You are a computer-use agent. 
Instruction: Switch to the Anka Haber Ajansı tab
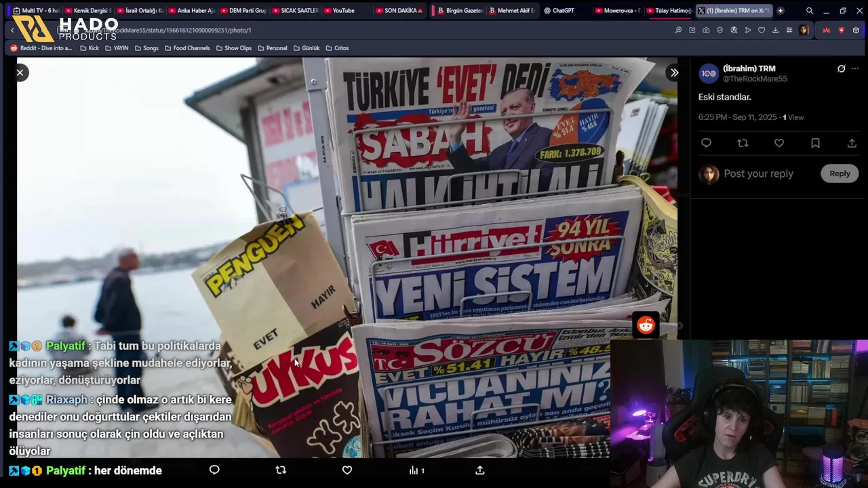(192, 10)
